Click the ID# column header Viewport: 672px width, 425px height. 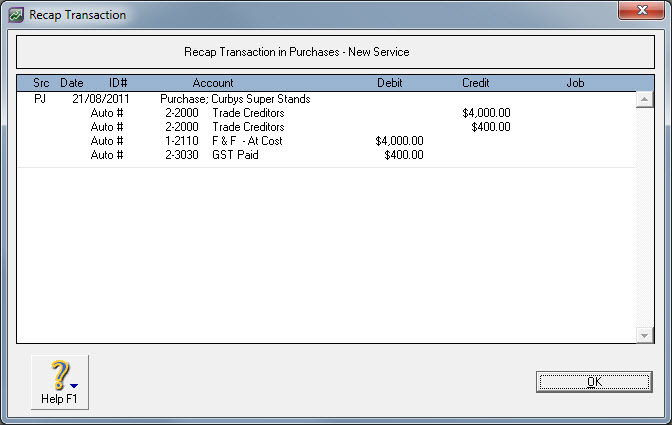pyautogui.click(x=118, y=83)
